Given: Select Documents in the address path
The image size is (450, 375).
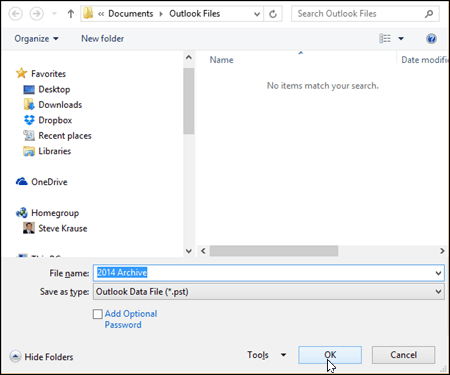Looking at the screenshot, I should [131, 14].
